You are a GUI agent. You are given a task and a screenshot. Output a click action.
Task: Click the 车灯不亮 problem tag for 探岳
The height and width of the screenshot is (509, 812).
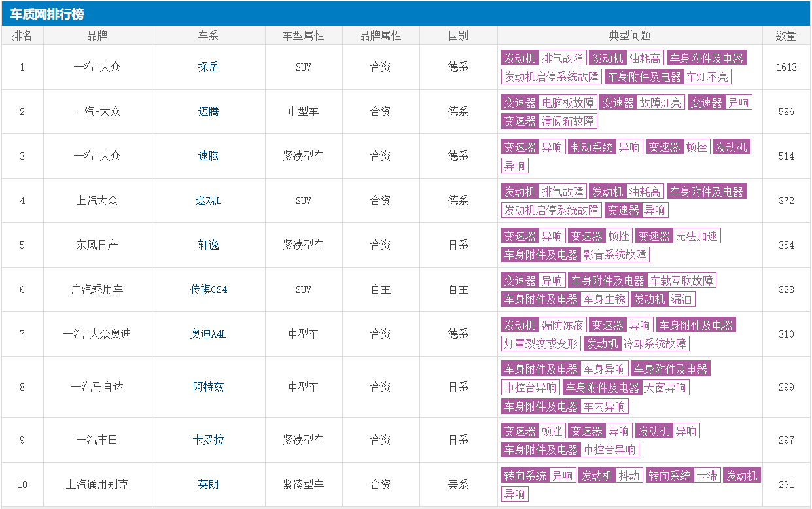point(707,77)
